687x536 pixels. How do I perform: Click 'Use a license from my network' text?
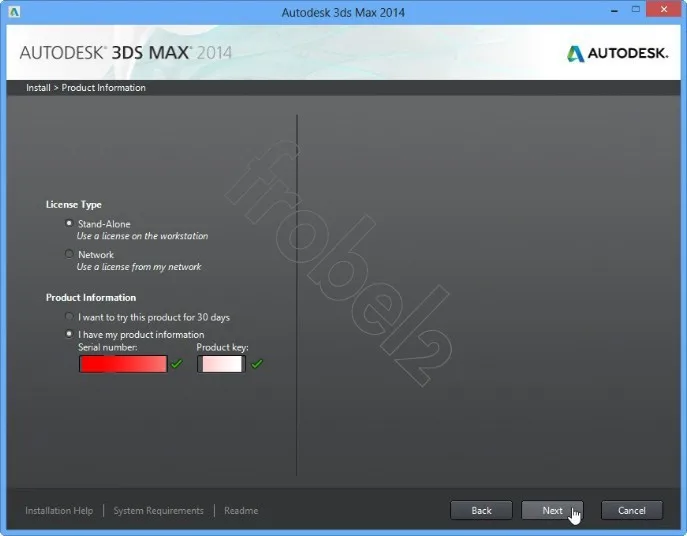[x=139, y=266]
